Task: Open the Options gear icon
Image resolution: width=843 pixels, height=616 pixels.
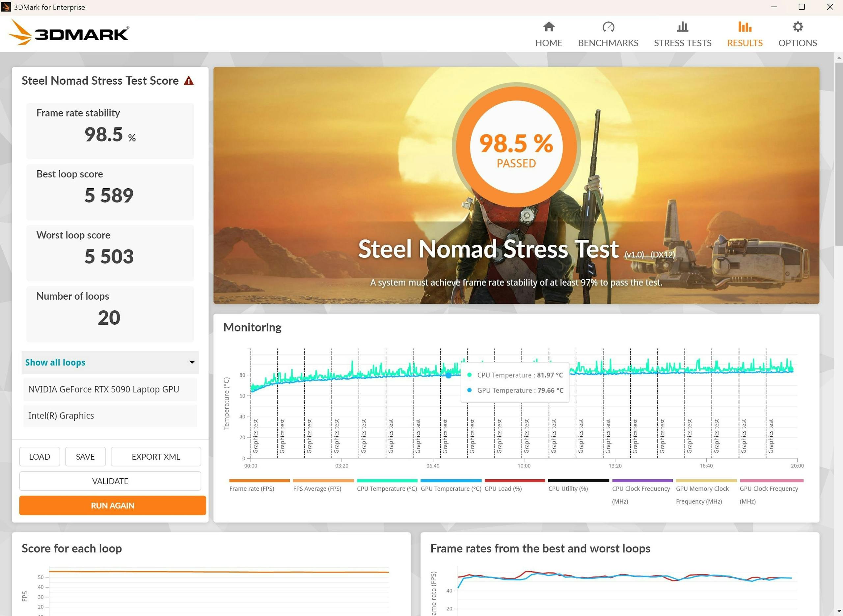Action: point(798,27)
